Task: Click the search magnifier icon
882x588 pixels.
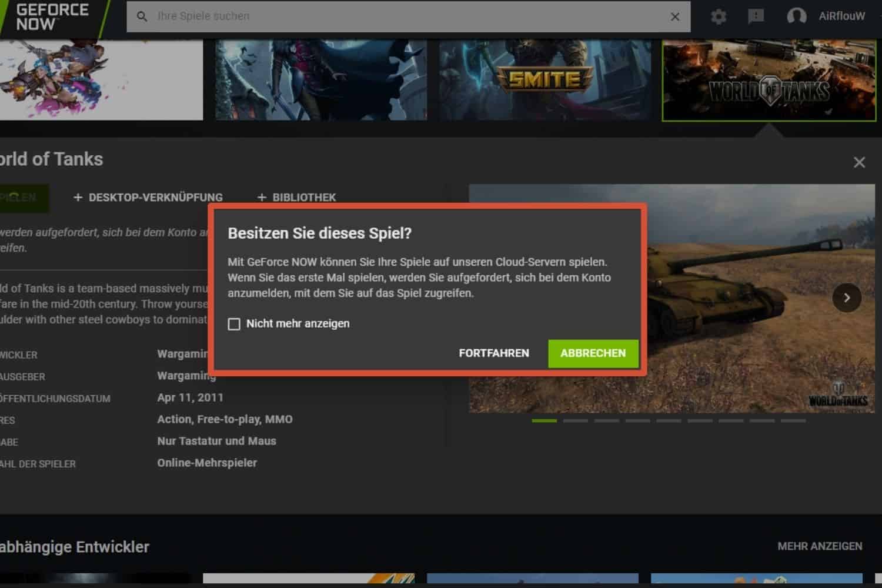Action: [x=142, y=16]
